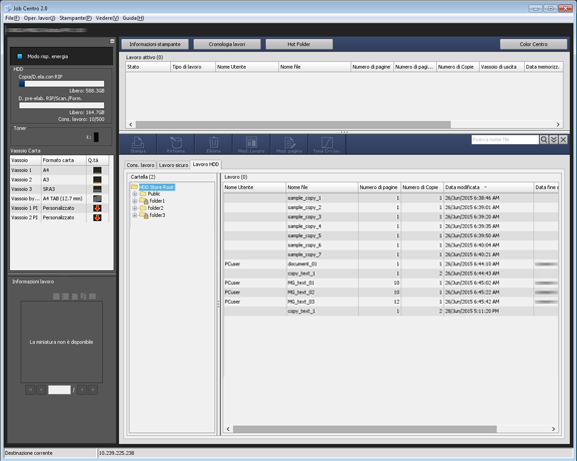Click the Stampa print toolbar icon
Image resolution: width=577 pixels, height=461 pixels.
click(138, 144)
